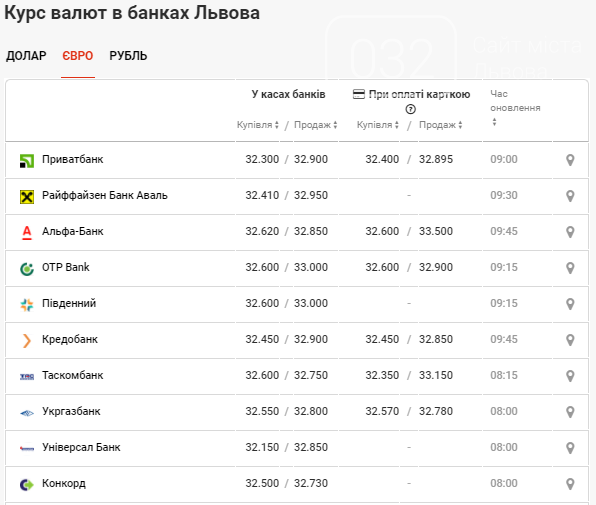Open the Приватбанк bank name link

(x=72, y=159)
